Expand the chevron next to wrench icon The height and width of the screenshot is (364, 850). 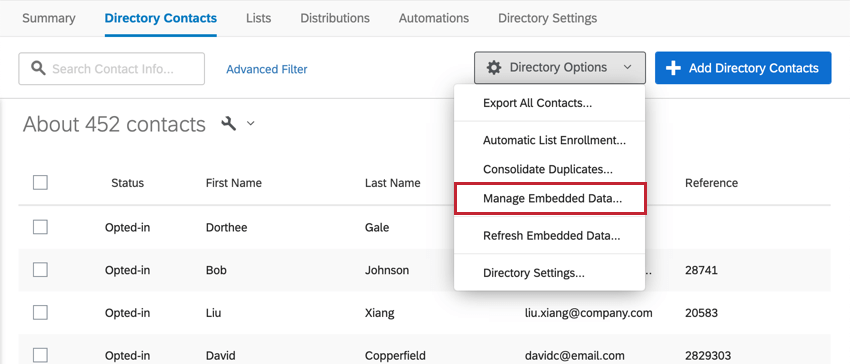[x=250, y=124]
